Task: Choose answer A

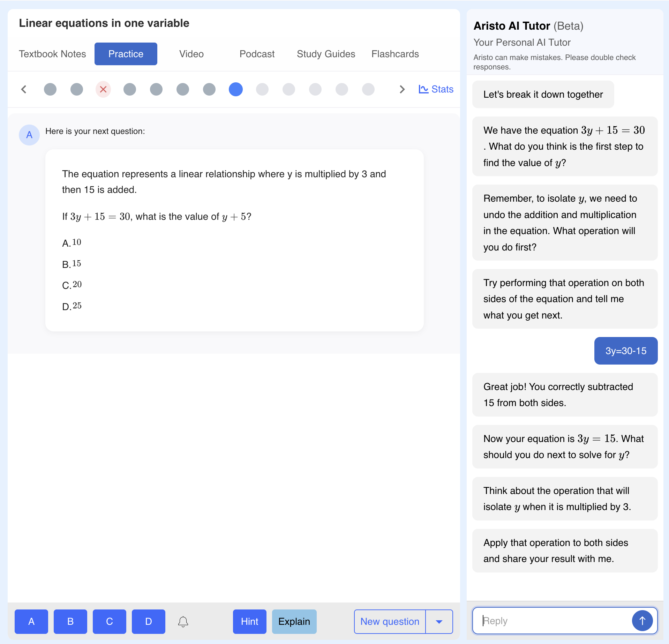Action: pos(31,621)
